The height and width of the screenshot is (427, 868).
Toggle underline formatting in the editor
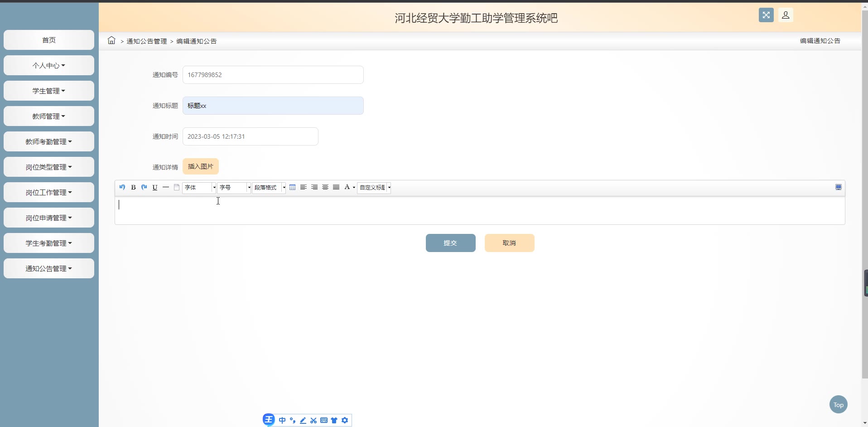(x=155, y=187)
